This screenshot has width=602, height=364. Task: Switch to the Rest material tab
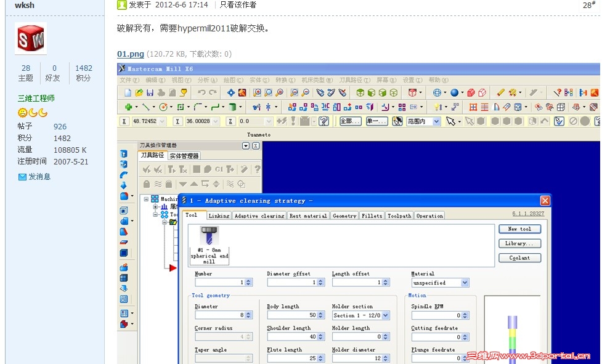tap(308, 216)
